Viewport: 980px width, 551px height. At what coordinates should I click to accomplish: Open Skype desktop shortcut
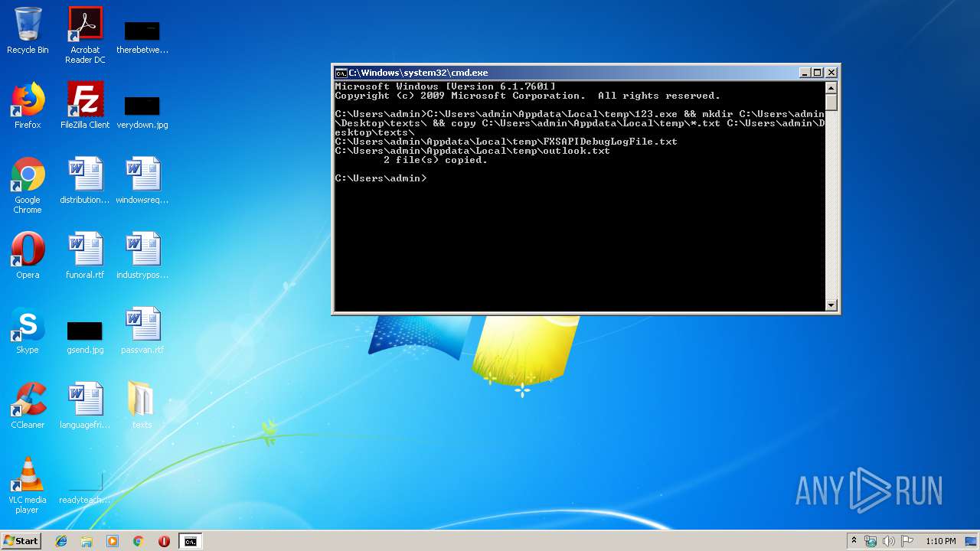28,331
